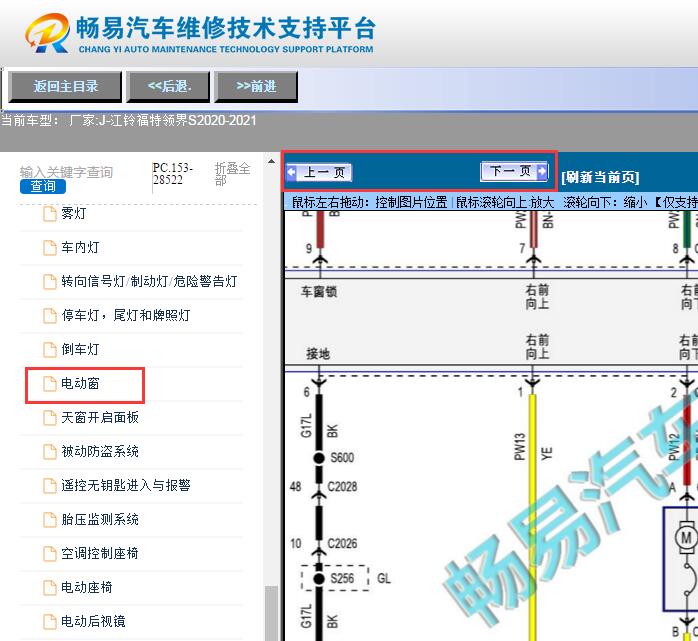Click the document icon beside 电动后视镜
Image resolution: width=698 pixels, height=641 pixels.
tap(49, 621)
